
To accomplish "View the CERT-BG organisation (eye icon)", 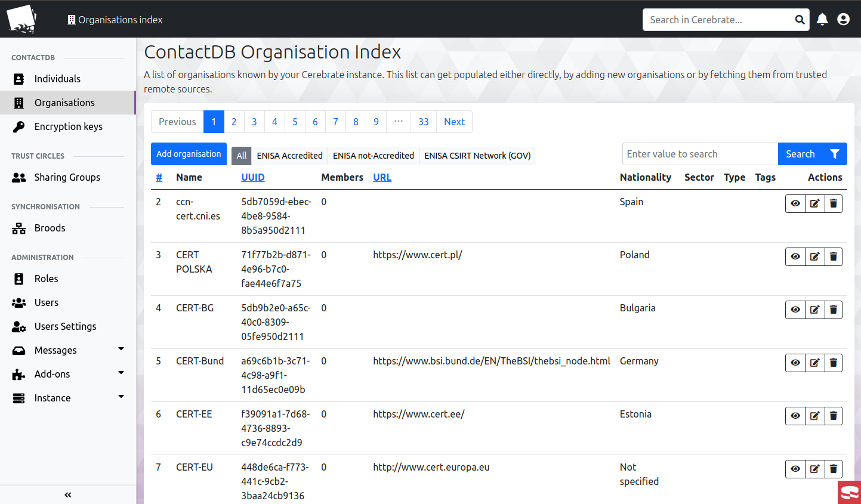I will point(795,310).
